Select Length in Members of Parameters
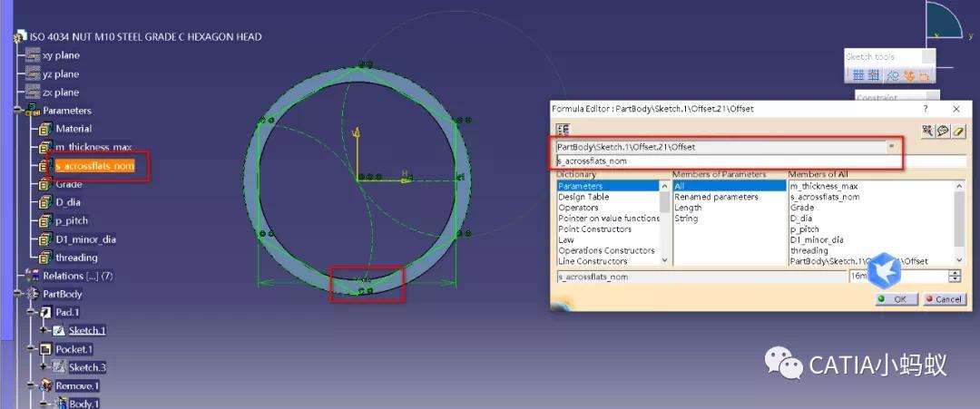The height and width of the screenshot is (409, 980). tap(688, 208)
